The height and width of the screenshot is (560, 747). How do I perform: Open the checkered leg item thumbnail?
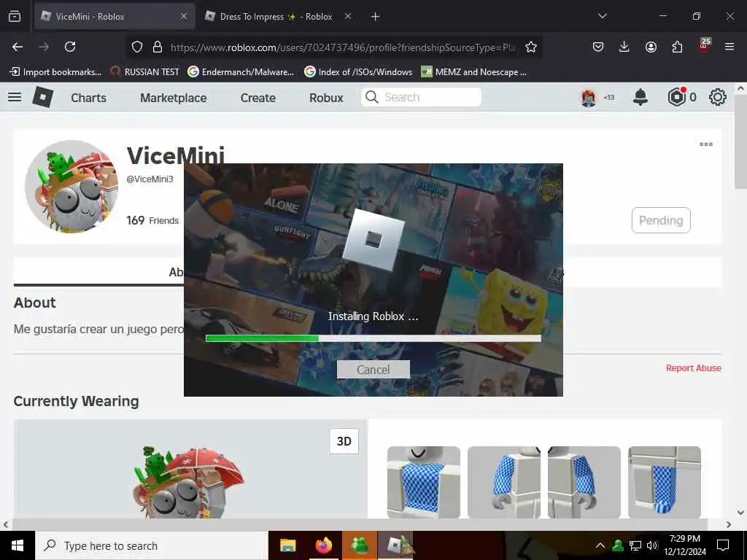pos(665,482)
